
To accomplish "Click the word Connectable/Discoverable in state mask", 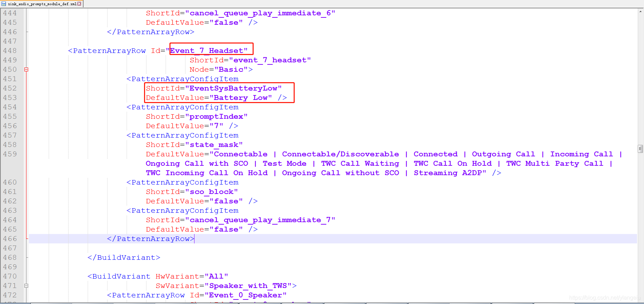I will coord(340,154).
